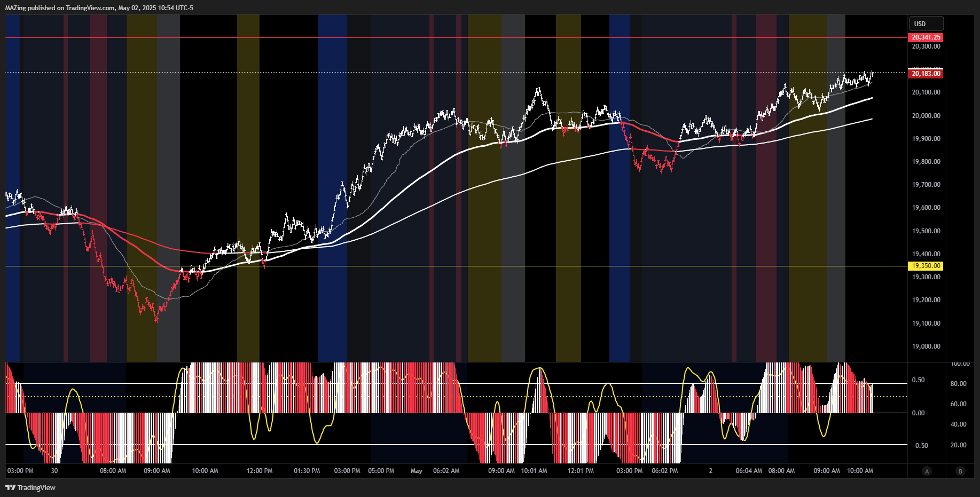The height and width of the screenshot is (497, 980).
Task: Click the 20.00 oscillator scale value
Action: 958,445
